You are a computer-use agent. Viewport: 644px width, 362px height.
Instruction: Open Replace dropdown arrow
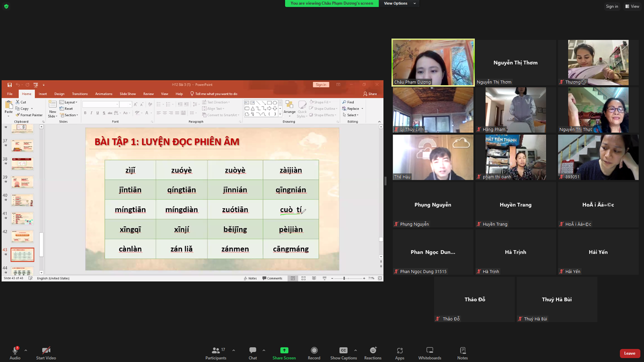click(362, 109)
